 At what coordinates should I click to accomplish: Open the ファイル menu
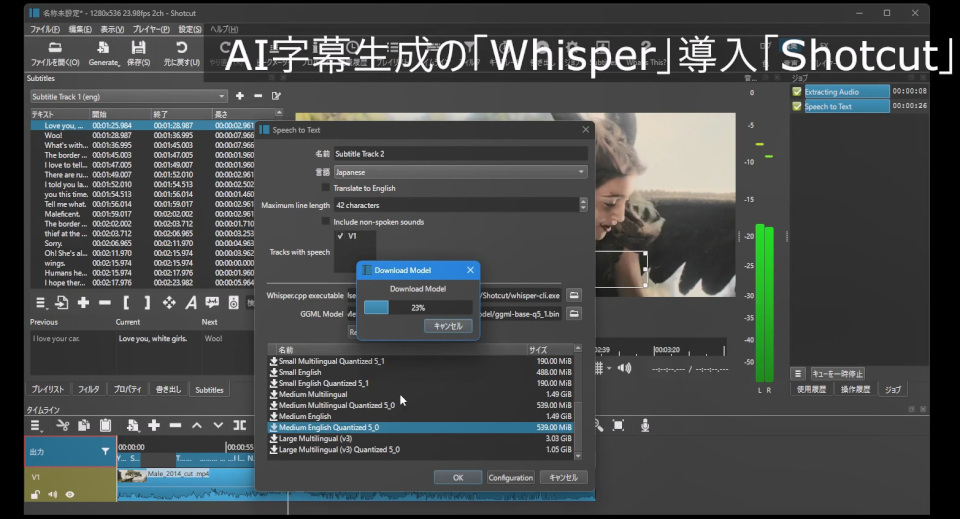click(x=45, y=29)
